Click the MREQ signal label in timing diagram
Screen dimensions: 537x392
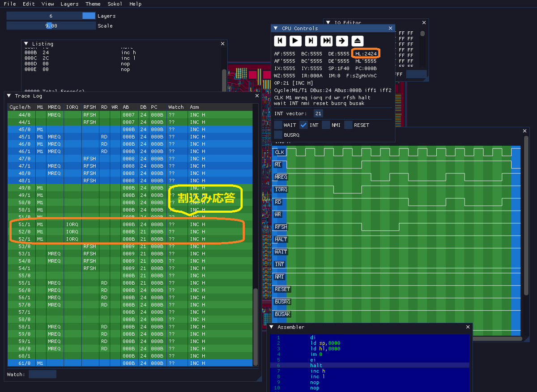pyautogui.click(x=281, y=177)
